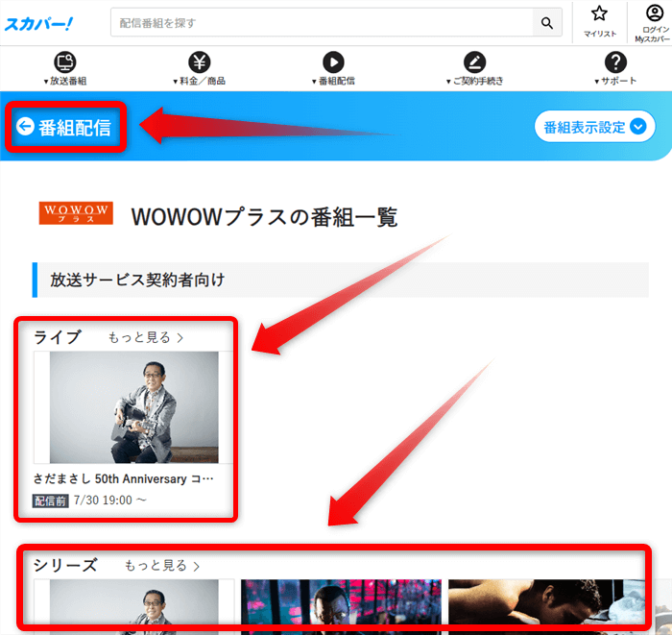672x635 pixels.
Task: Open さだまさし 50th Anniversary title link
Action: click(x=124, y=478)
